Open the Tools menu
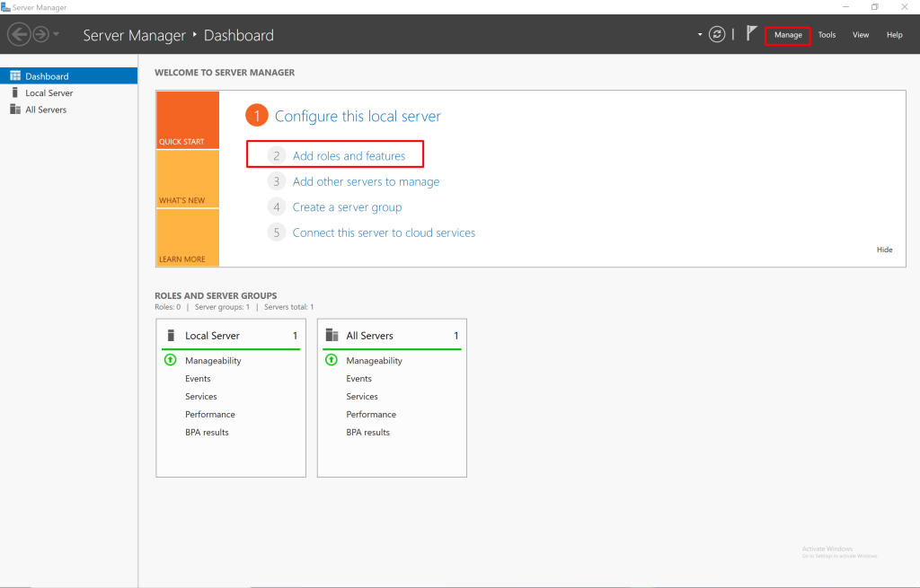The image size is (920, 588). 827,35
